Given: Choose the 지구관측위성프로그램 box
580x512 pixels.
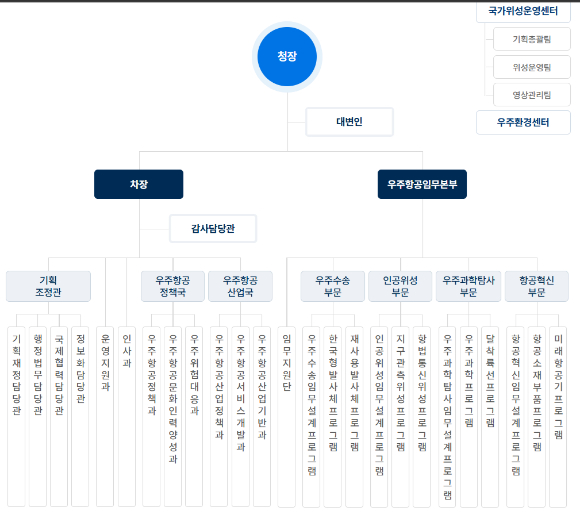Looking at the screenshot, I should coord(401,417).
